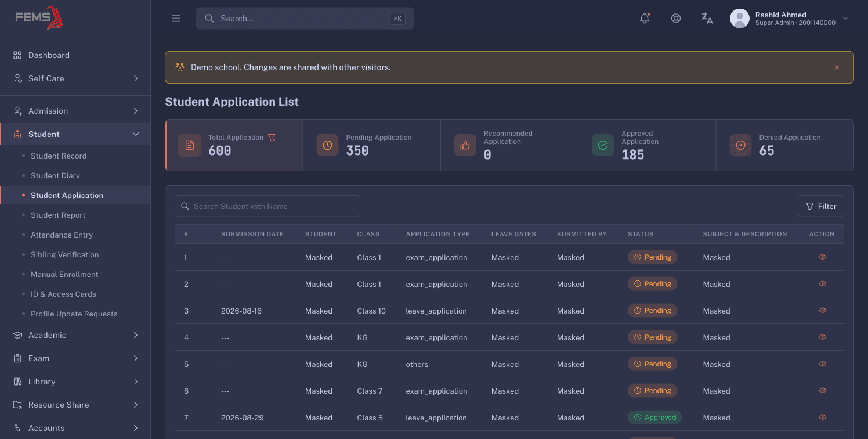
Task: Click Rashid Ahmed's profile avatar
Action: pos(739,19)
